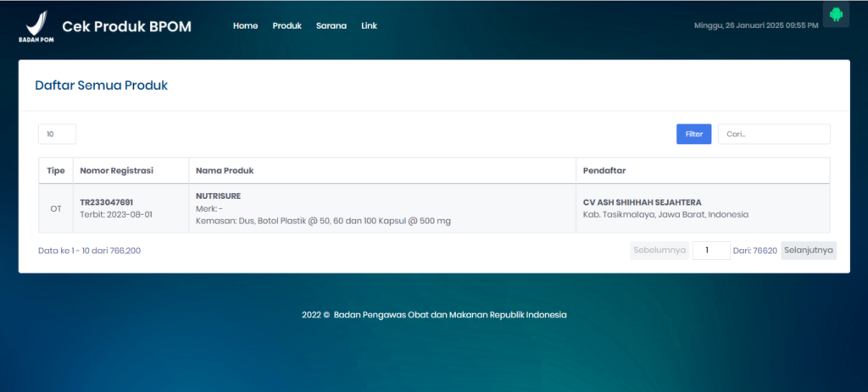The height and width of the screenshot is (392, 868).
Task: Click the Badan POM logo
Action: (x=36, y=26)
